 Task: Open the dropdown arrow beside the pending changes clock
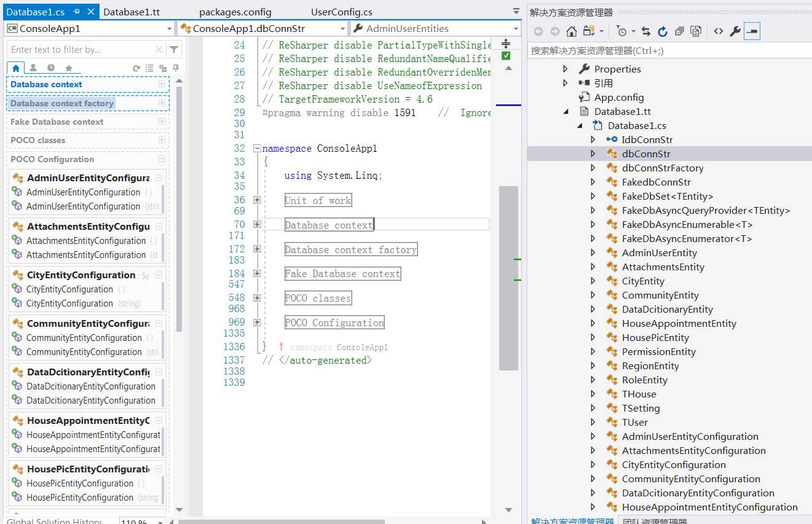pos(633,31)
